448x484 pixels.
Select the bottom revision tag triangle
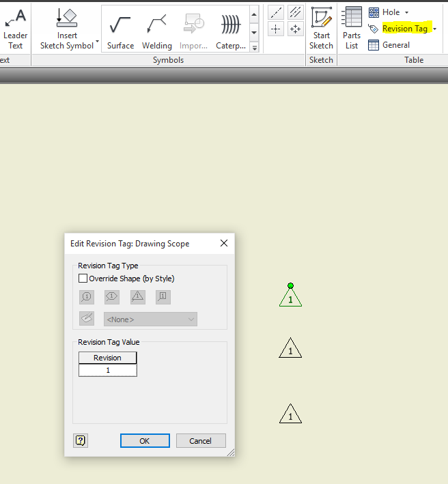[290, 414]
